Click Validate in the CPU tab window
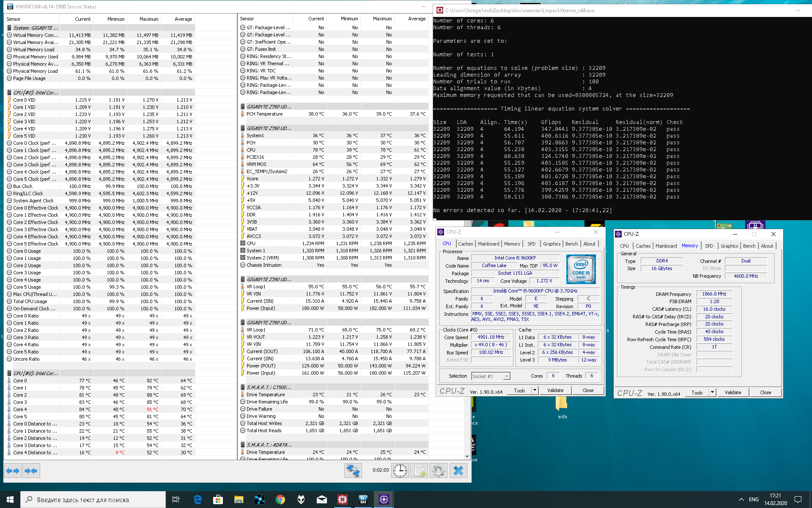The height and width of the screenshot is (508, 812). click(x=555, y=390)
